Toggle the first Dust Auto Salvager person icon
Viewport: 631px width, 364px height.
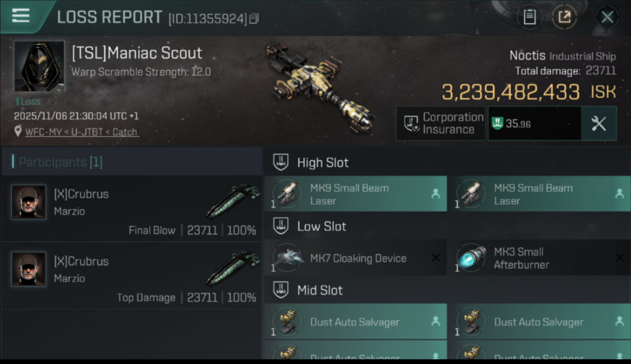(x=435, y=321)
